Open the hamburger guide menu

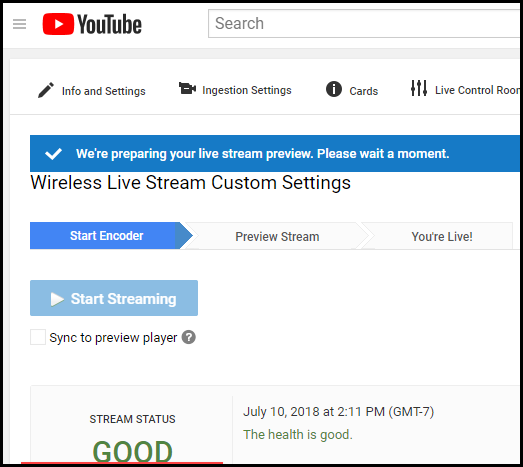[x=19, y=24]
